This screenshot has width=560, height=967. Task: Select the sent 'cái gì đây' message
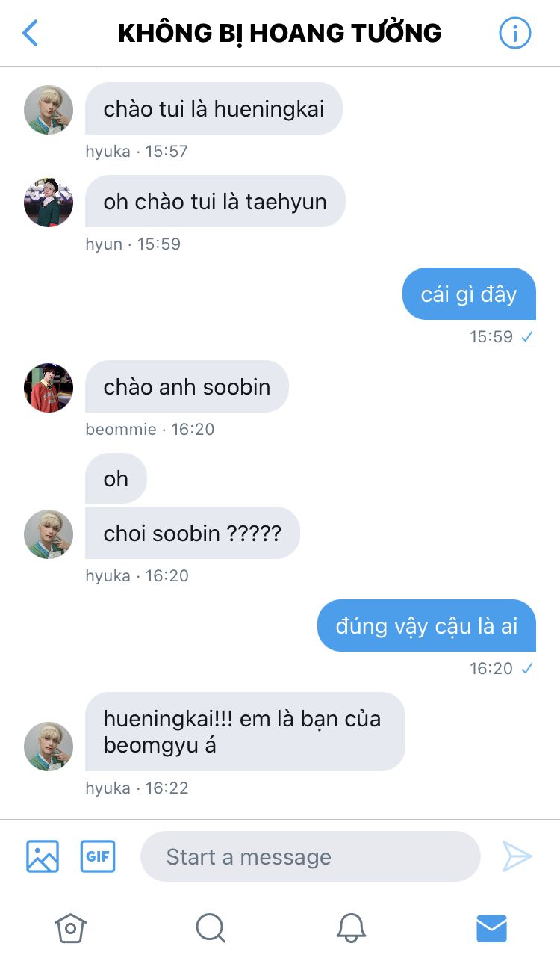point(469,294)
